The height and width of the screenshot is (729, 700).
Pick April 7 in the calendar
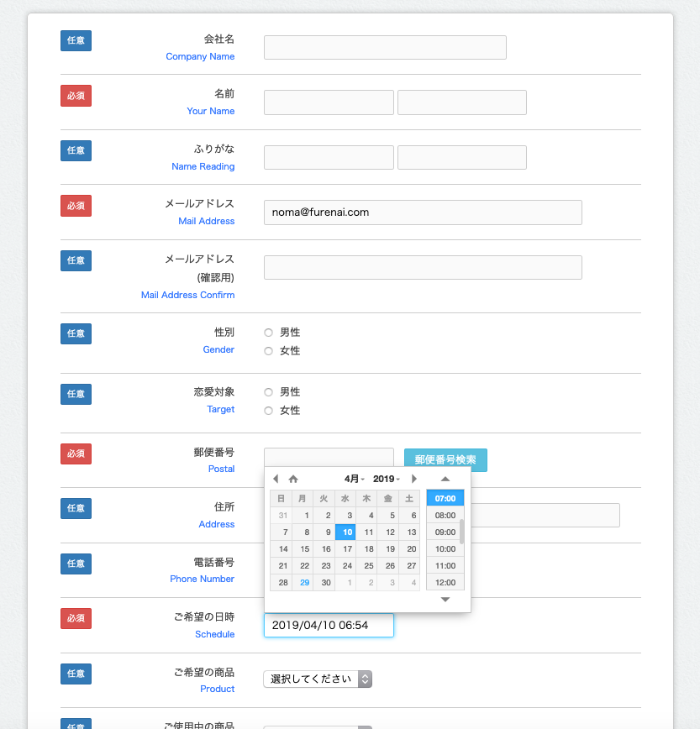282,532
